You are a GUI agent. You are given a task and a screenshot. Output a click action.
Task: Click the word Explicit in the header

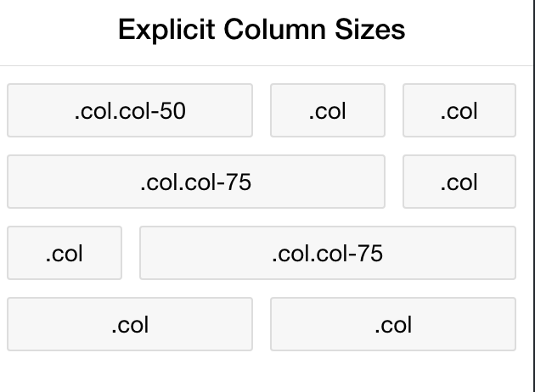(x=166, y=30)
